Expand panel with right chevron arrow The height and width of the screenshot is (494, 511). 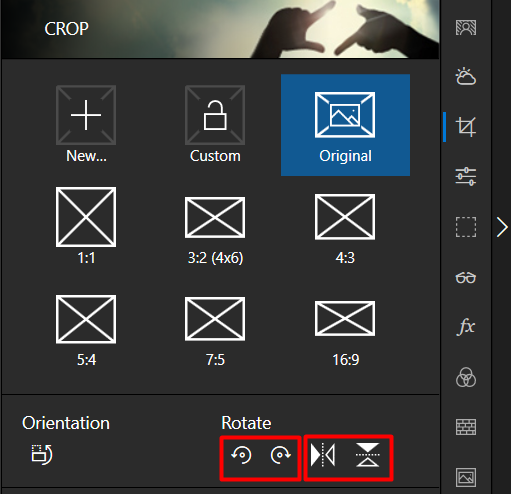[x=502, y=227]
